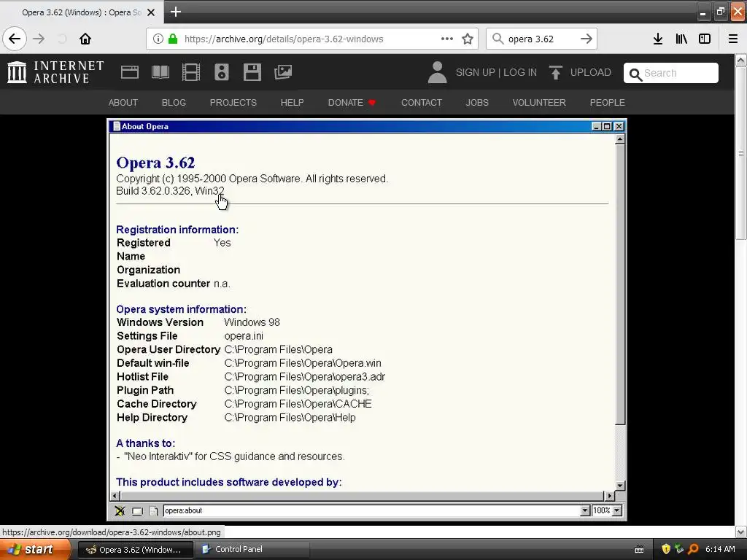
Task: Open the PEOPLE menu item
Action: pos(608,102)
